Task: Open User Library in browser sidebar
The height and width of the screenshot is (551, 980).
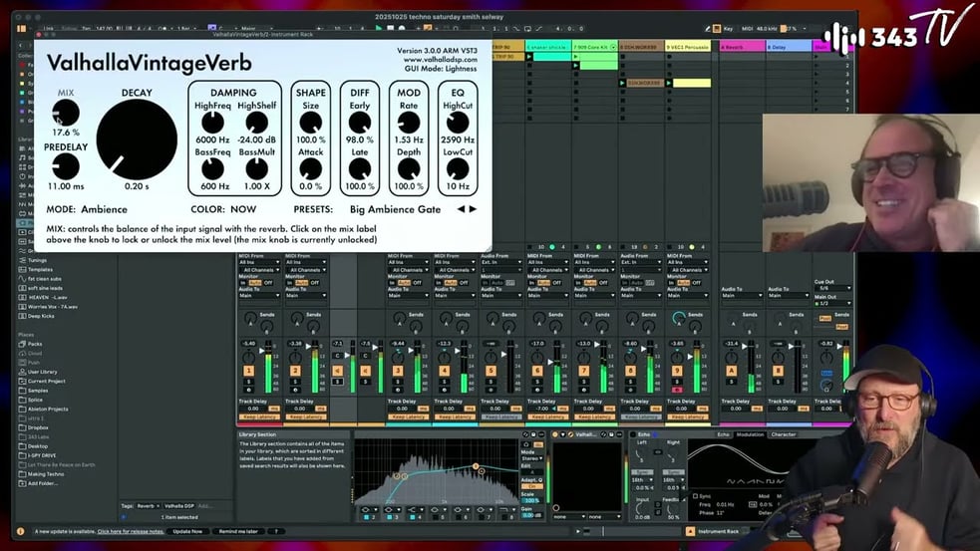Action: pyautogui.click(x=42, y=372)
